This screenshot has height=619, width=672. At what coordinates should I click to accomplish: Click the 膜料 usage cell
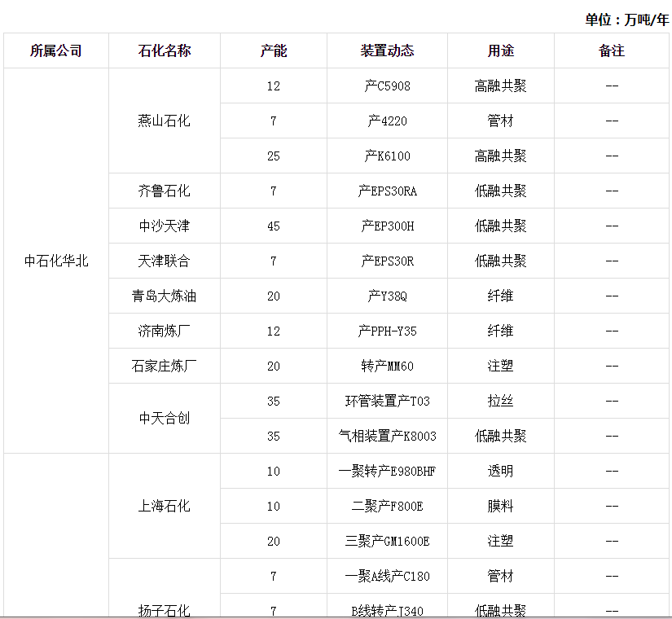[x=501, y=507]
